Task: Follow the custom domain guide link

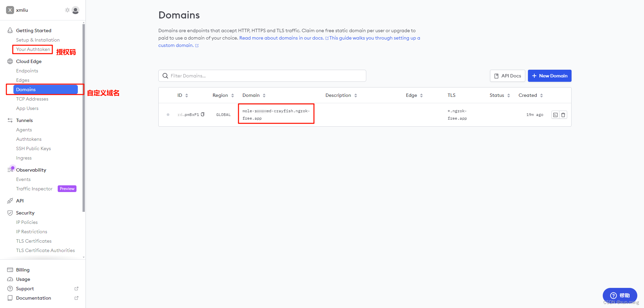Action: point(289,42)
